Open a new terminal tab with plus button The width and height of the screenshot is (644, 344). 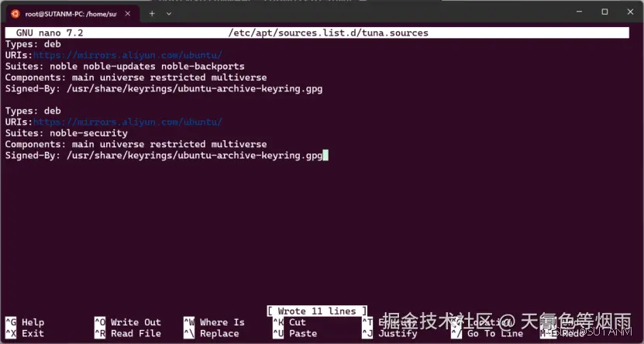click(x=152, y=13)
